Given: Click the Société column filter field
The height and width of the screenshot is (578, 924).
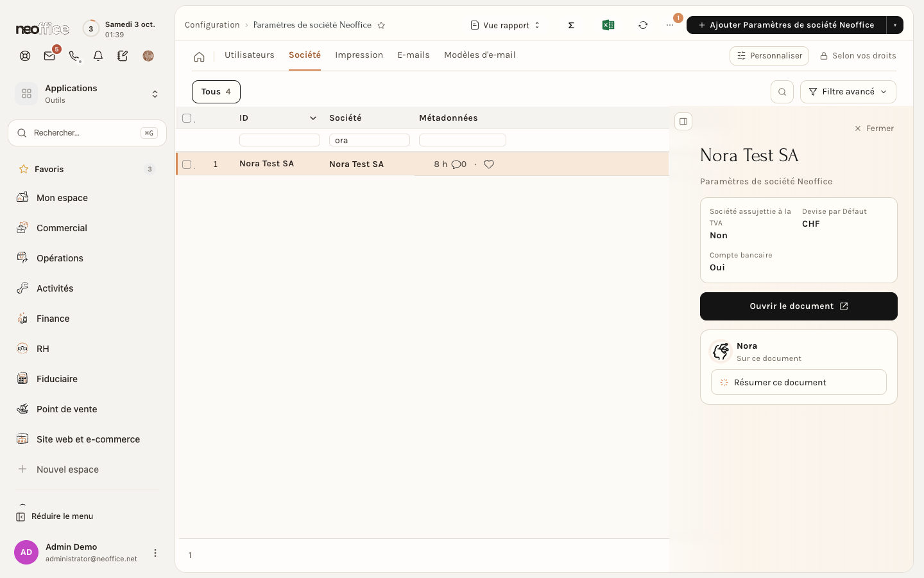Looking at the screenshot, I should [x=370, y=140].
